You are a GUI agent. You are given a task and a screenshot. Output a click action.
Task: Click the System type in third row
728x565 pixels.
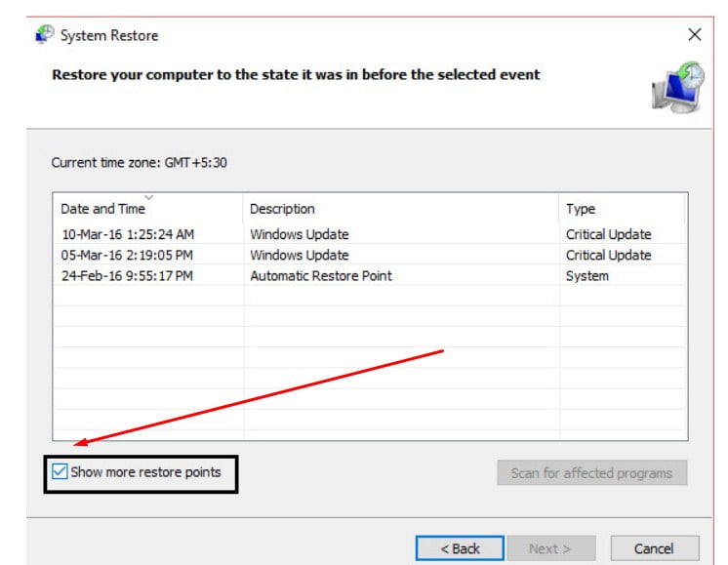tap(586, 276)
